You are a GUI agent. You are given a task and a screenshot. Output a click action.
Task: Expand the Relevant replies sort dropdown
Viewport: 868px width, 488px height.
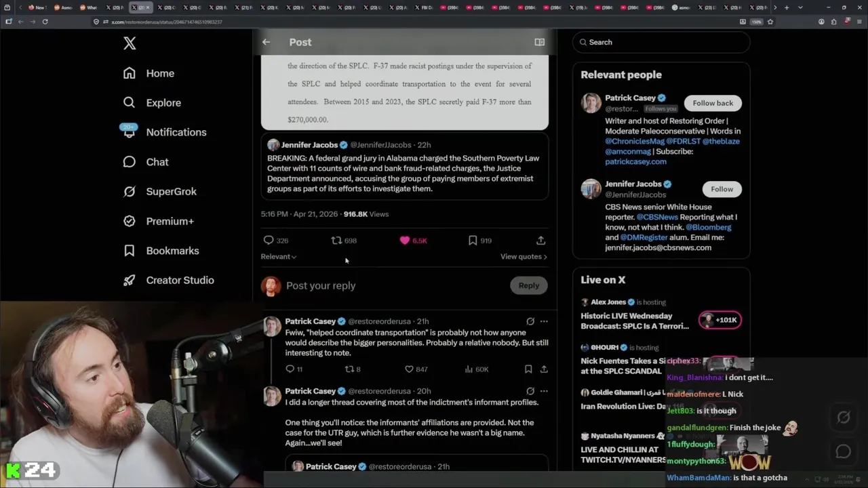point(279,257)
